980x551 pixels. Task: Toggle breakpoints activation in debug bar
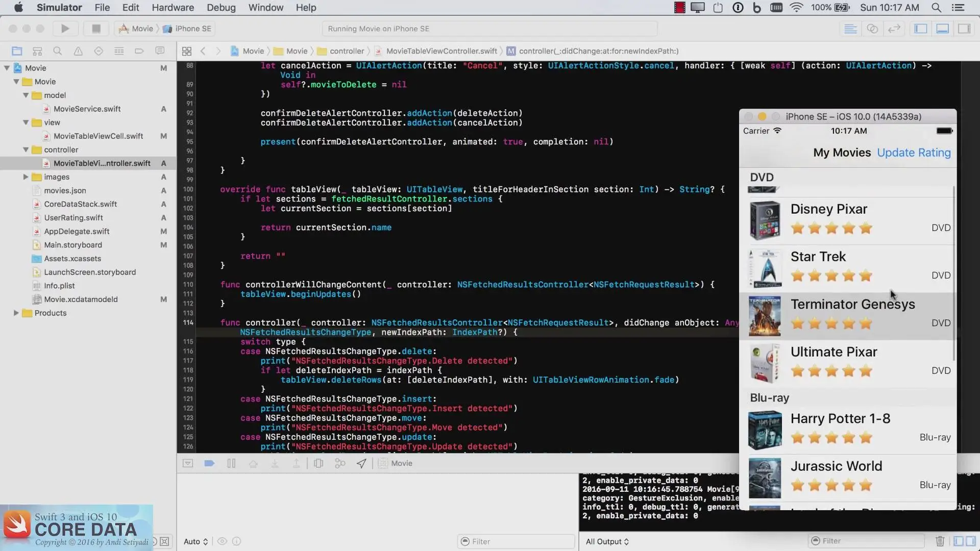pos(209,463)
